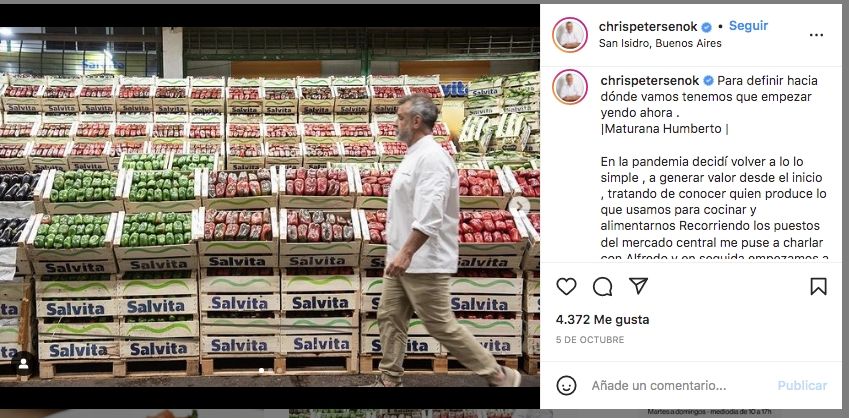The height and width of the screenshot is (418, 849).
Task: Open comments via the speech bubble icon
Action: [602, 286]
